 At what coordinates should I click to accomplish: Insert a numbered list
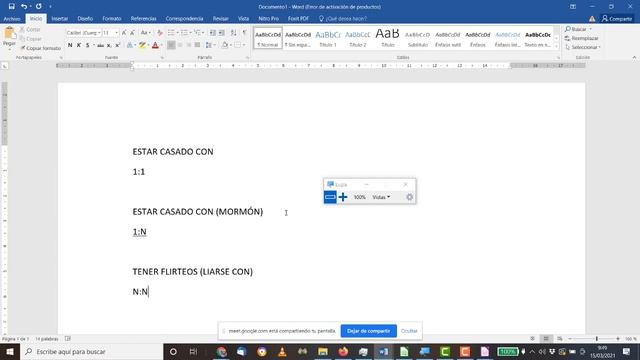click(x=184, y=33)
